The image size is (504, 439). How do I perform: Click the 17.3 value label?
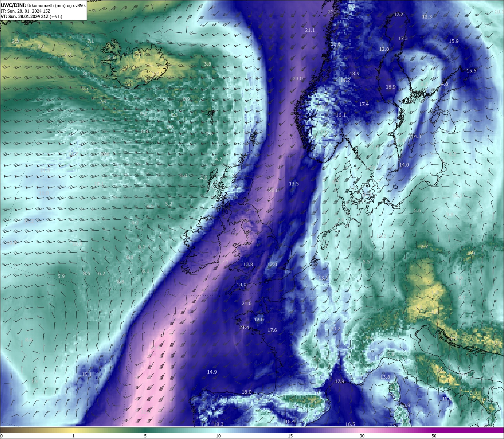coord(403,39)
